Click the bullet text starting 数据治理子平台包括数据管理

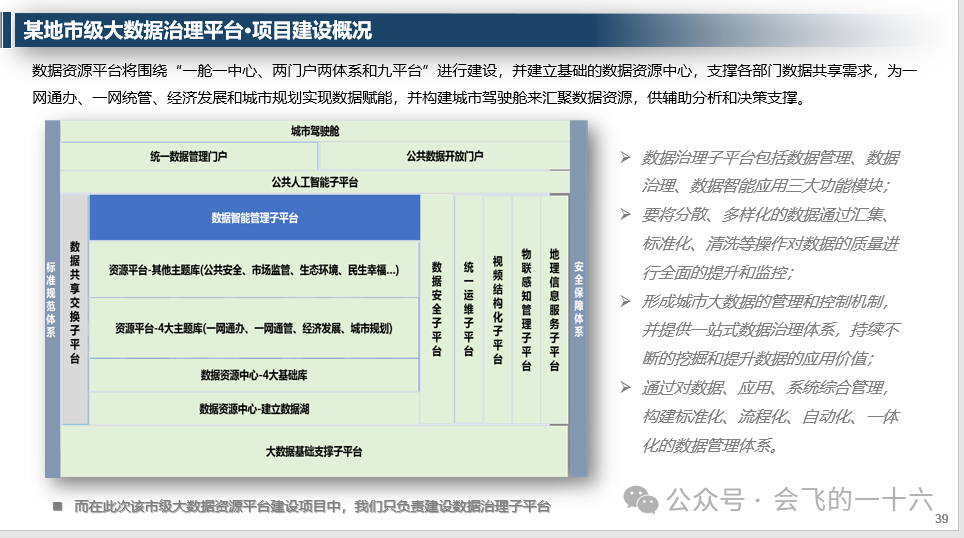771,172
